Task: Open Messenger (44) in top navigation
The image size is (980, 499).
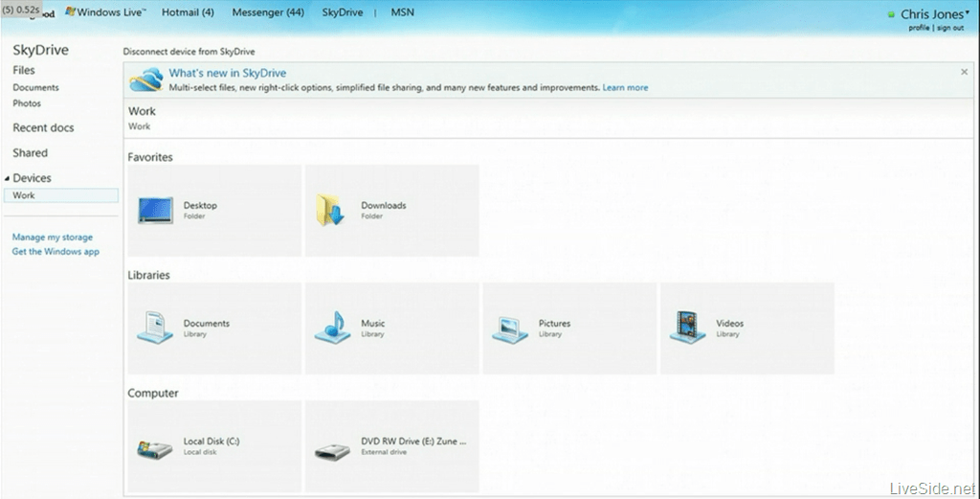Action: pos(268,11)
